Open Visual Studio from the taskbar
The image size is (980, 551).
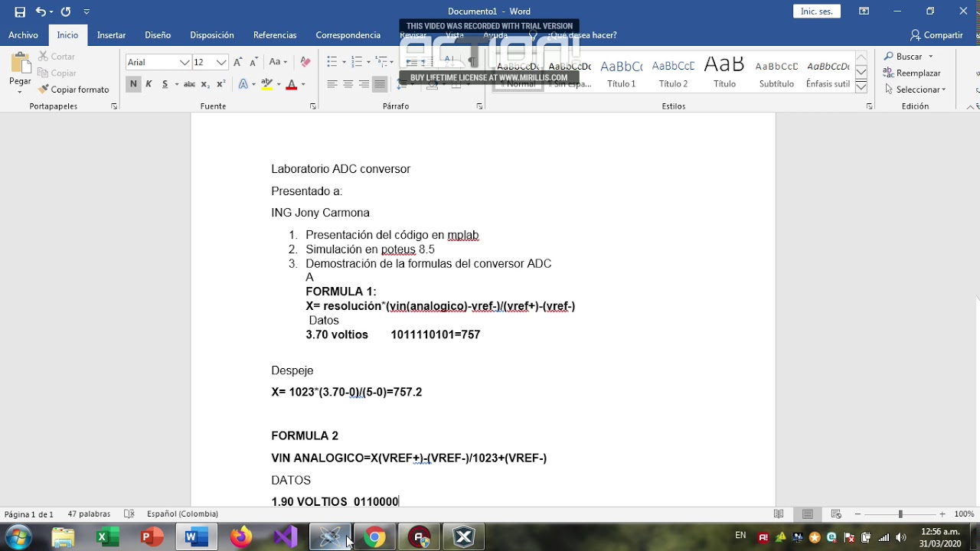click(286, 537)
